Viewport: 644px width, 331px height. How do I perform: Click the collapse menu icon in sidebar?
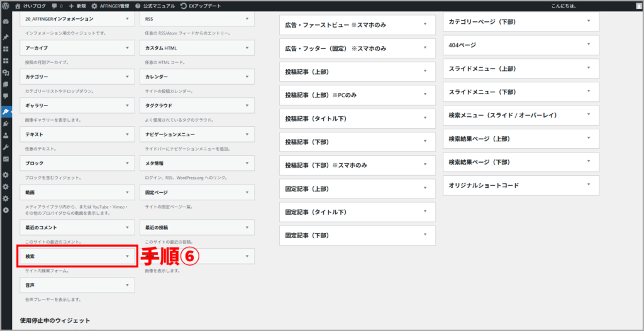pyautogui.click(x=6, y=210)
